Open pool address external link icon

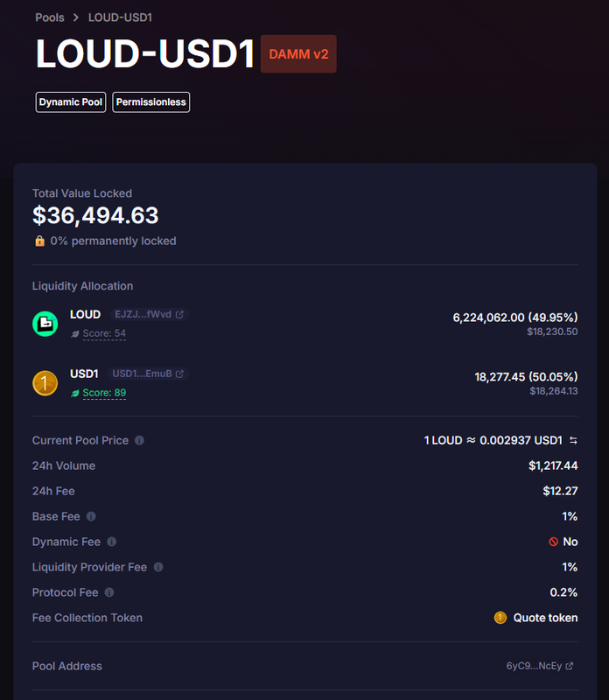570,667
